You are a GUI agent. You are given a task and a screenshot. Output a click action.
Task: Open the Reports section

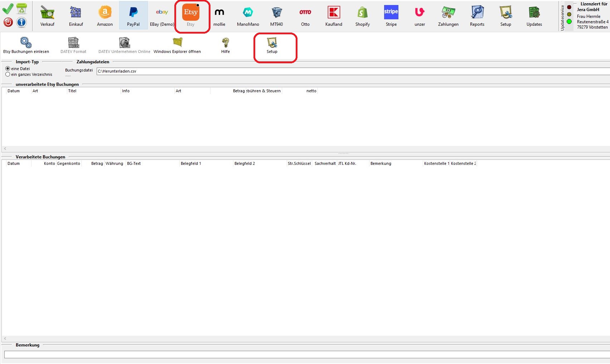(477, 16)
